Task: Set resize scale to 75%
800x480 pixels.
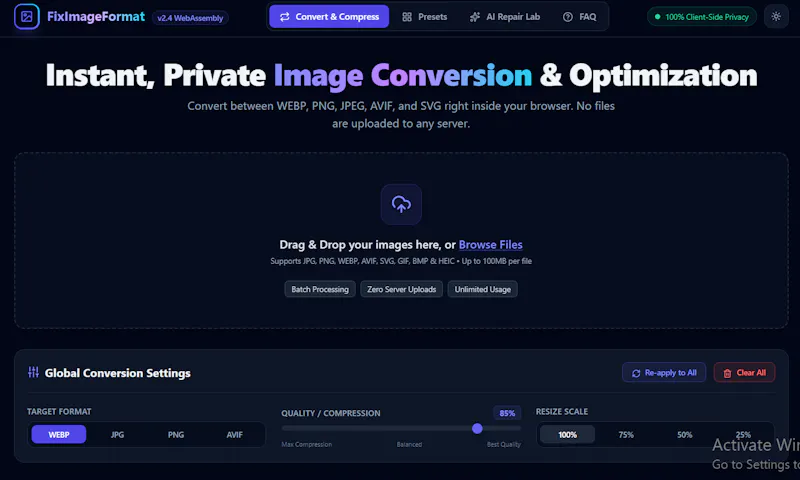Action: pyautogui.click(x=626, y=435)
